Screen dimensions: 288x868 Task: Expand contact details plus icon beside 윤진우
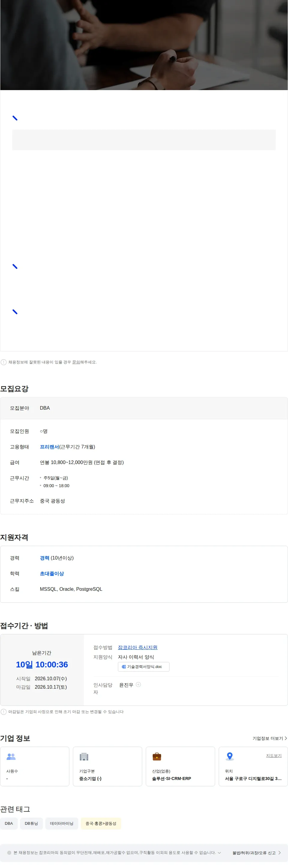(138, 684)
